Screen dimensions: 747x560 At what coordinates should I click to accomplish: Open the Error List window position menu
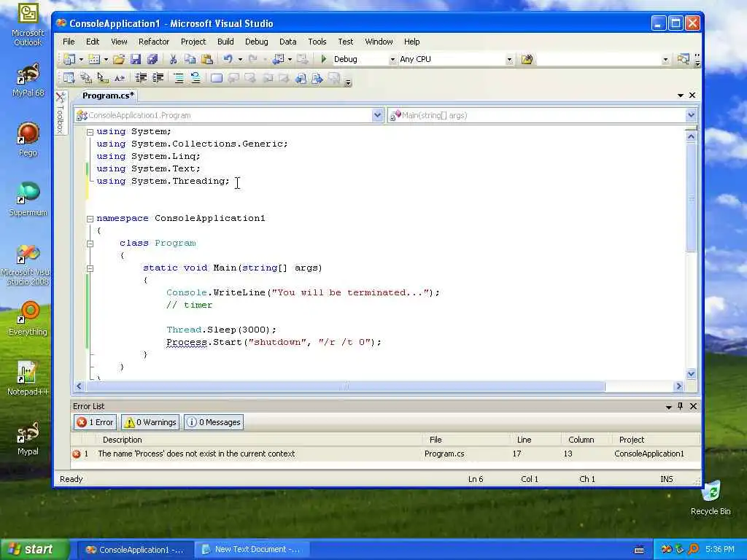(x=668, y=407)
